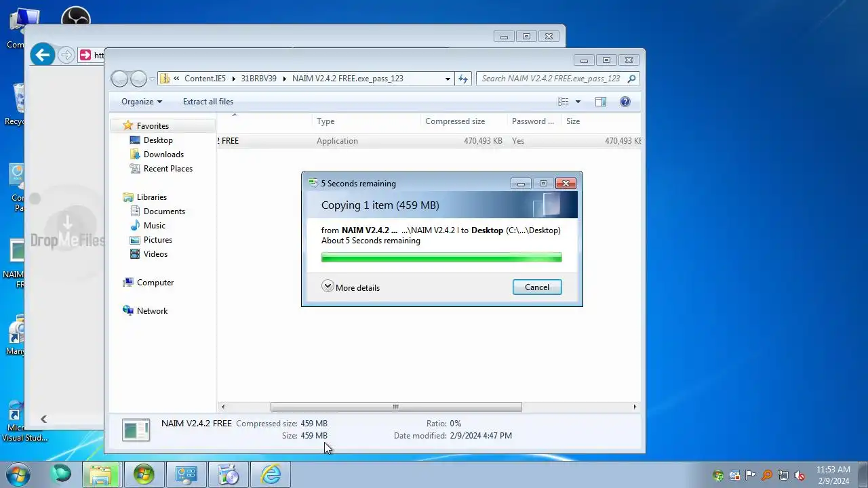Toggle the preview pane icon

click(601, 102)
